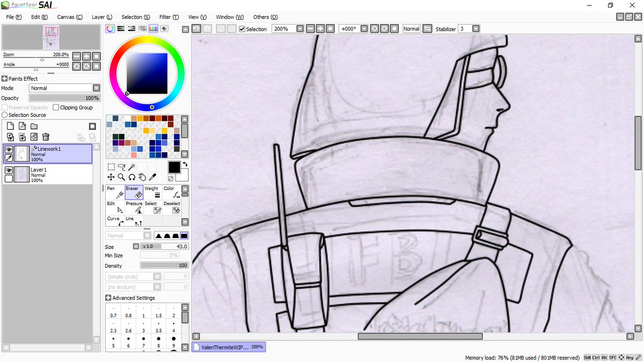Image resolution: width=644 pixels, height=362 pixels.
Task: Create a new linework layer
Action: (x=22, y=127)
